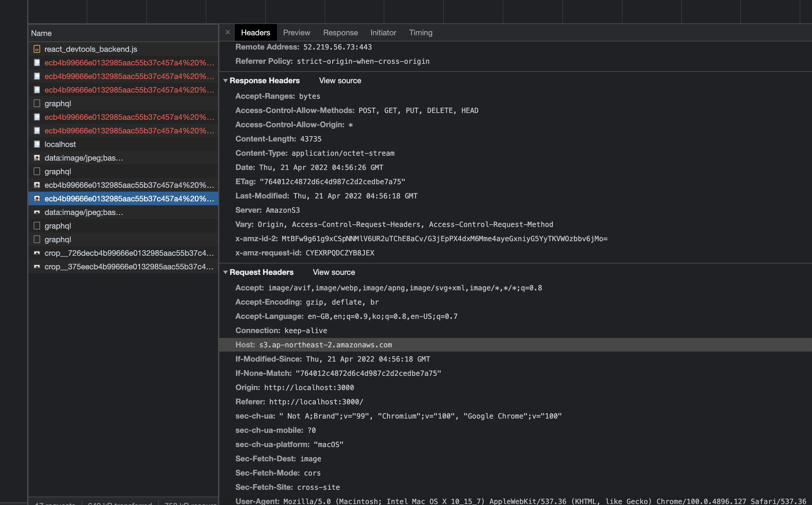
Task: Collapse the Response Headers section
Action: [225, 81]
